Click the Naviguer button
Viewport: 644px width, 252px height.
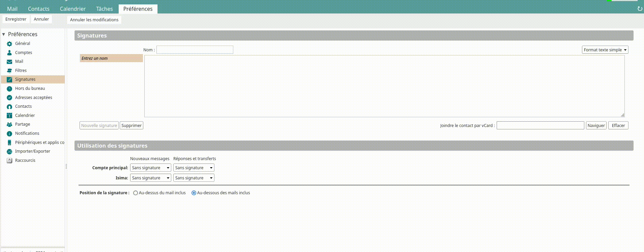coord(596,125)
